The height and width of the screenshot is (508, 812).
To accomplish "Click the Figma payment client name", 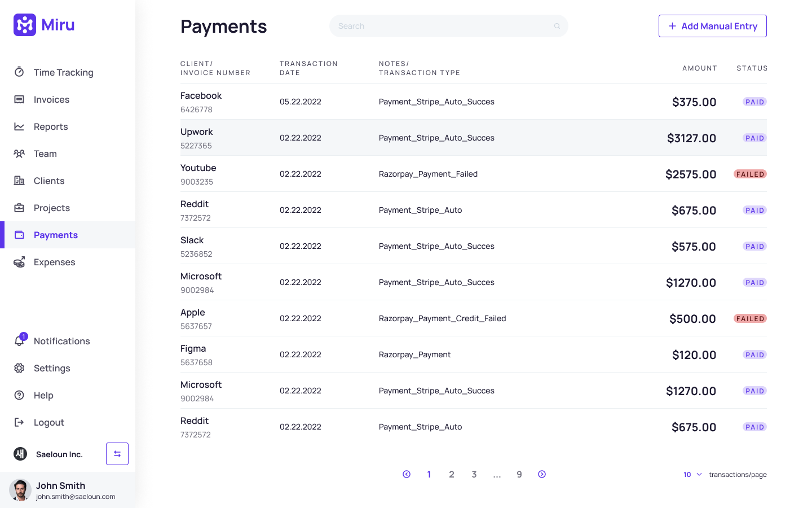I will pos(193,348).
